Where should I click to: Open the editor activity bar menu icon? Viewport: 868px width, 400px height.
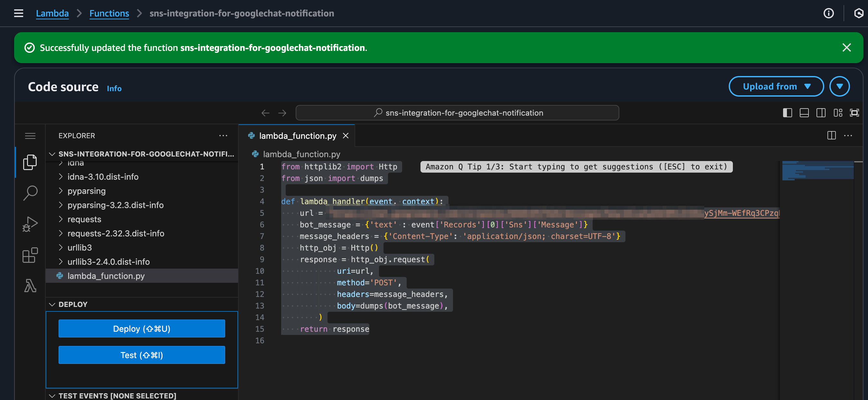coord(30,136)
